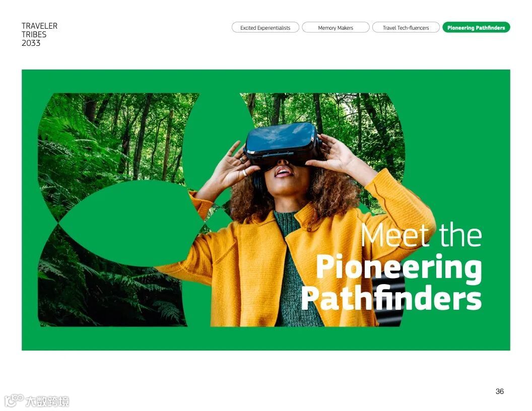Image resolution: width=532 pixels, height=411 pixels.
Task: Click the 'Meet the' text
Action: (x=421, y=235)
